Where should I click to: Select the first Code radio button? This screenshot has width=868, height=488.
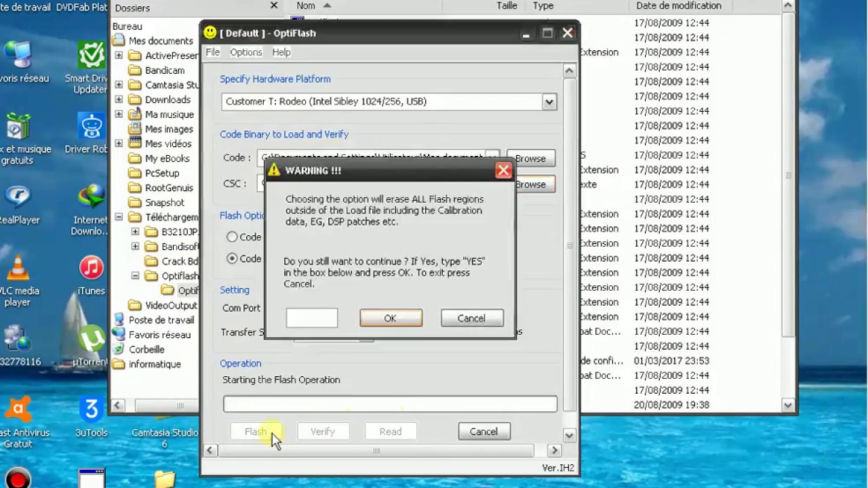pos(232,237)
